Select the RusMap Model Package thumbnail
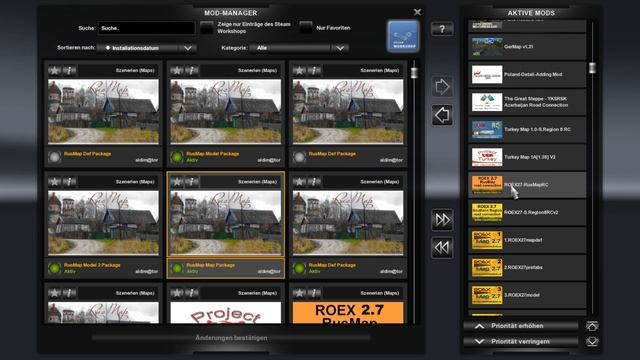Viewport: 640px width, 360px height. [x=226, y=112]
